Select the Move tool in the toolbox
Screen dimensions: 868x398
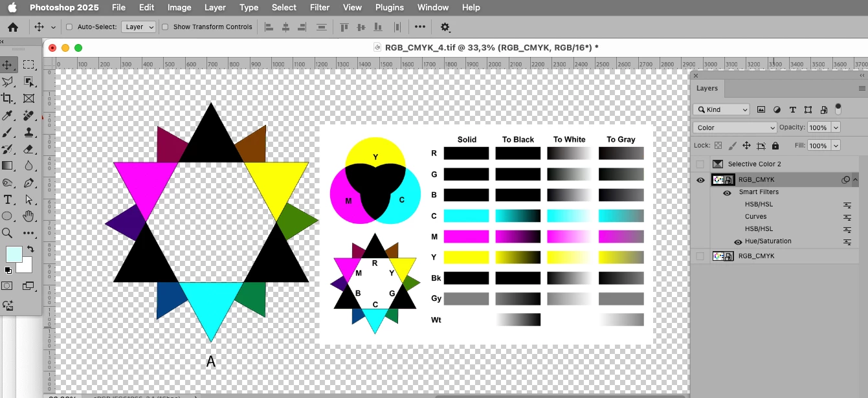click(8, 65)
